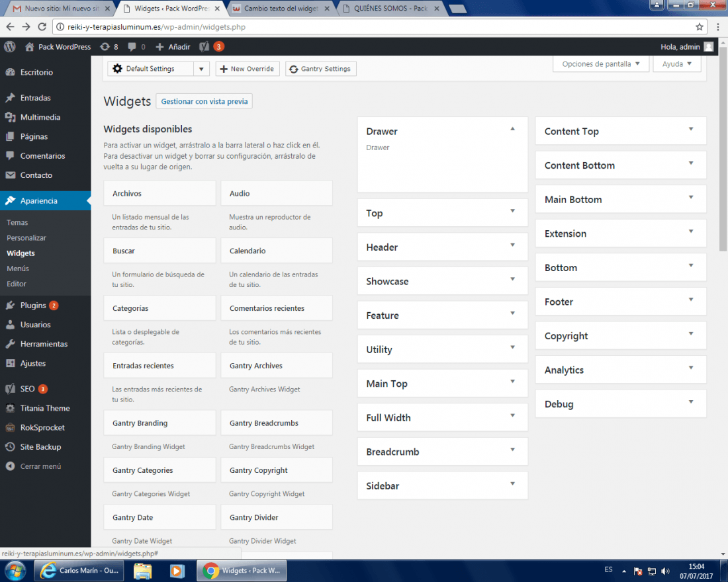The height and width of the screenshot is (582, 728).
Task: Expand Ayuda help dropdown
Action: click(x=677, y=64)
